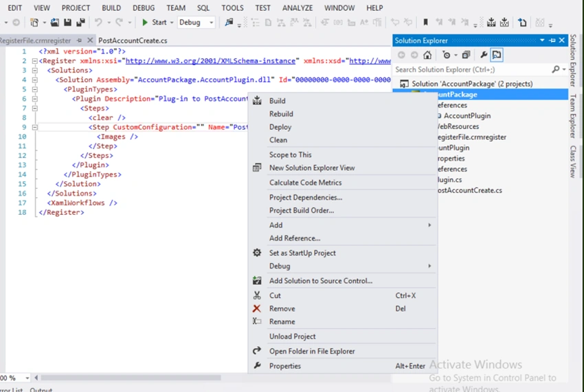Open the BUILD menu in menu bar
Image resolution: width=584 pixels, height=392 pixels.
tap(111, 8)
